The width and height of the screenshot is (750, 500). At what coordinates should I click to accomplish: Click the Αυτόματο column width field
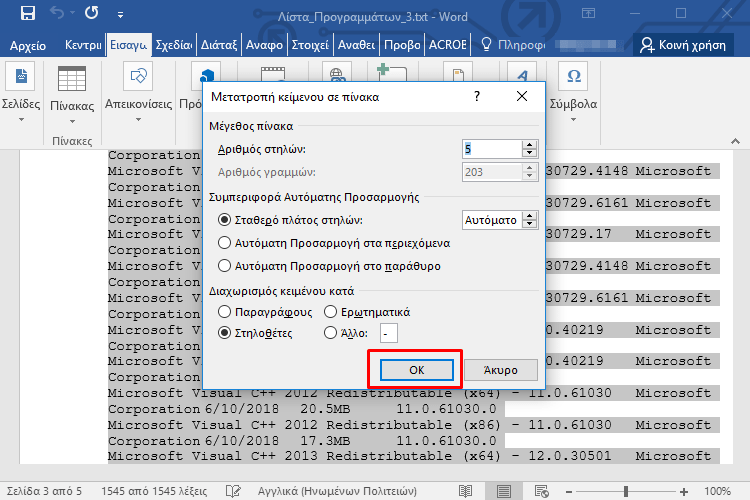point(492,220)
